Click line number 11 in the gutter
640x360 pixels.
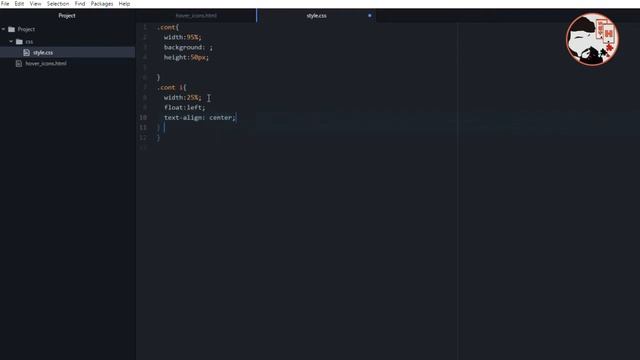(143, 128)
